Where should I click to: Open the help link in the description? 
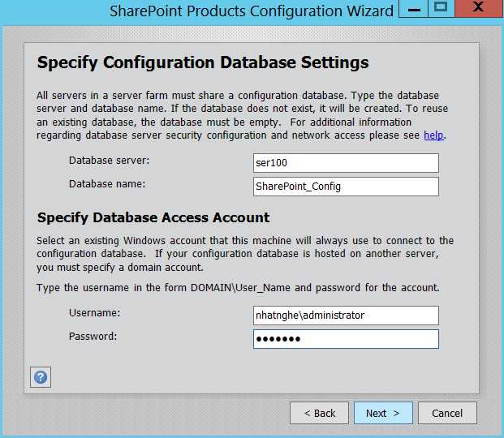[433, 135]
